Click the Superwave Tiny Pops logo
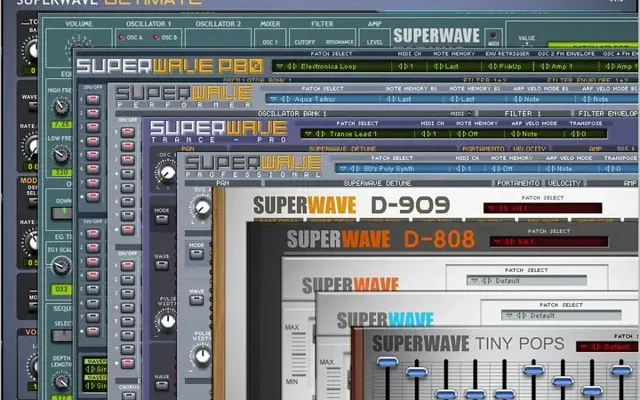 click(x=468, y=344)
